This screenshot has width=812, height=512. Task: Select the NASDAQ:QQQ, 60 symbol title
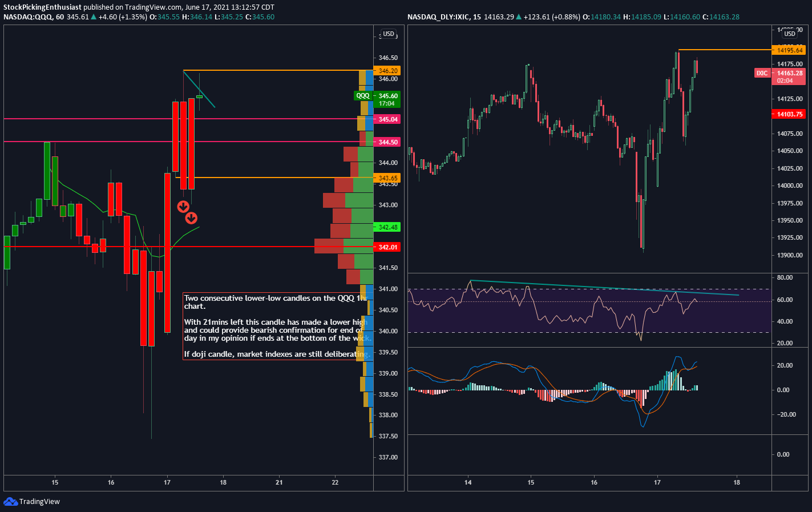point(34,17)
